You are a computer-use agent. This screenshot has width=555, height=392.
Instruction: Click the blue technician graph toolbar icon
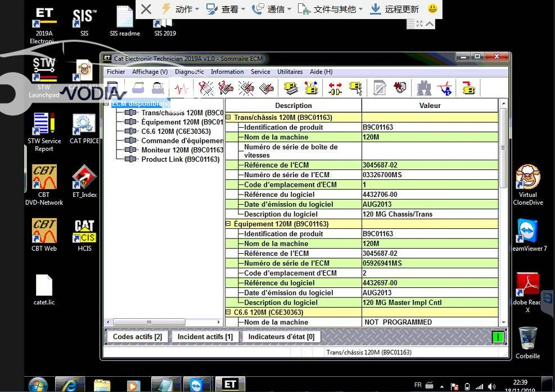445,88
